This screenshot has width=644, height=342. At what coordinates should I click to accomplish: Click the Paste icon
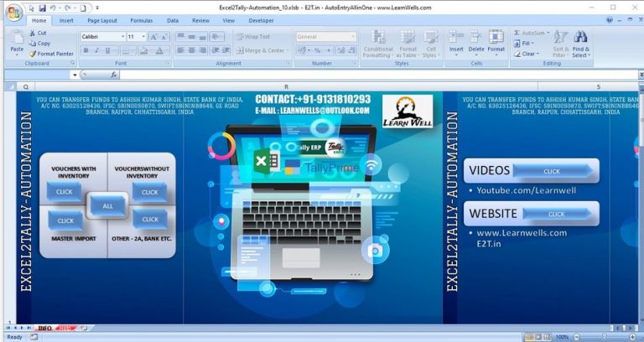(18, 38)
